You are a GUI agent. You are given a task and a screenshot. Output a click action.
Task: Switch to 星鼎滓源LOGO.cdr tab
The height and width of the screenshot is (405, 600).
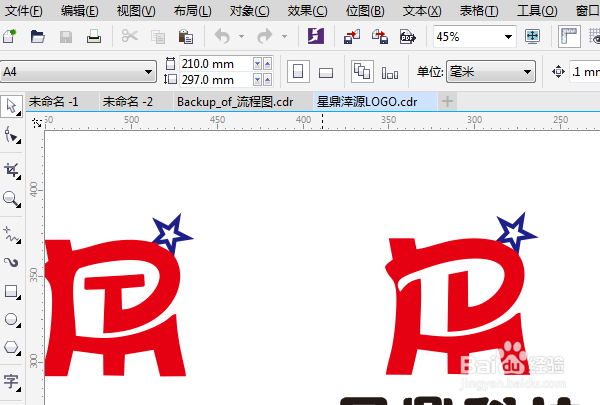(375, 102)
